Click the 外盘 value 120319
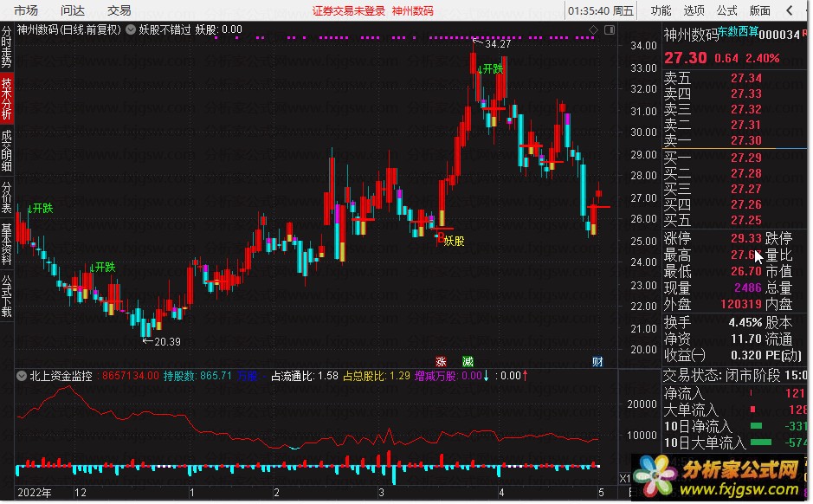Screen dimensions: 813x504 (x=741, y=304)
